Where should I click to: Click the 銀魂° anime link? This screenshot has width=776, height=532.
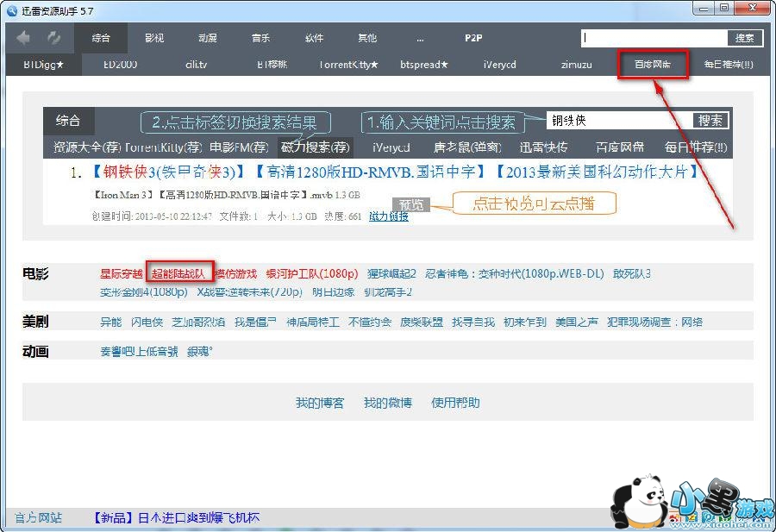point(200,352)
